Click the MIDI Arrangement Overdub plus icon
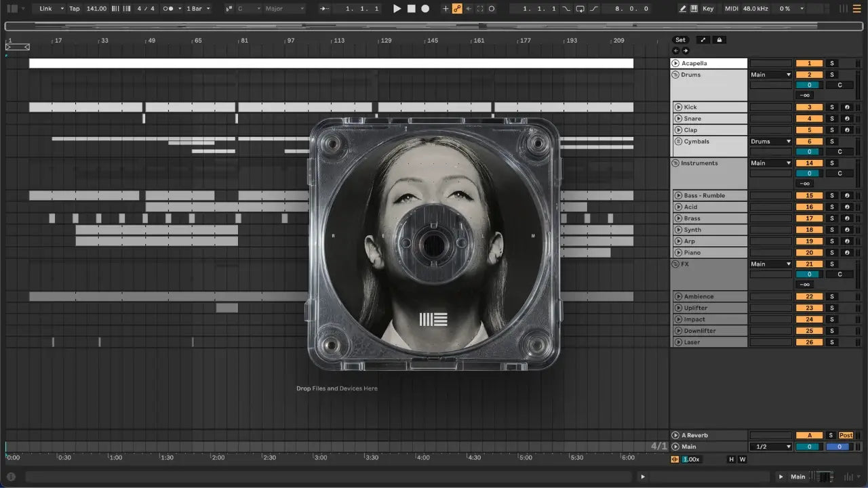Viewport: 868px width, 488px height. coord(446,9)
